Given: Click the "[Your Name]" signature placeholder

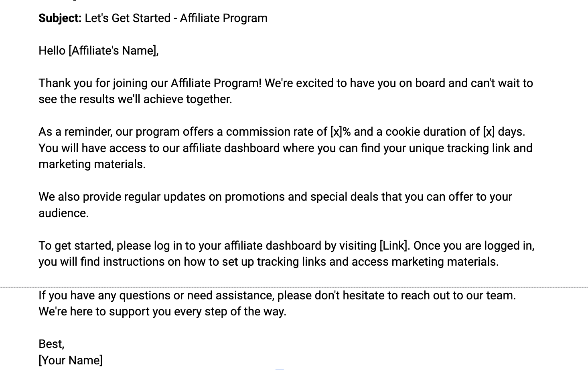Looking at the screenshot, I should point(71,360).
